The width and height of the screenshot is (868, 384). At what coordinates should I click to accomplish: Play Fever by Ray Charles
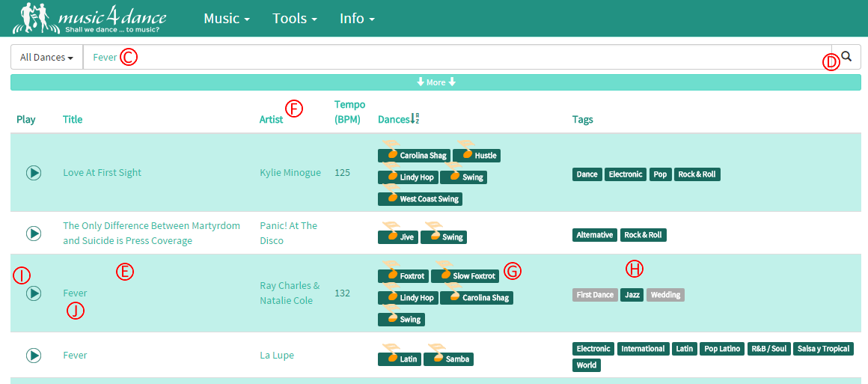pos(34,293)
